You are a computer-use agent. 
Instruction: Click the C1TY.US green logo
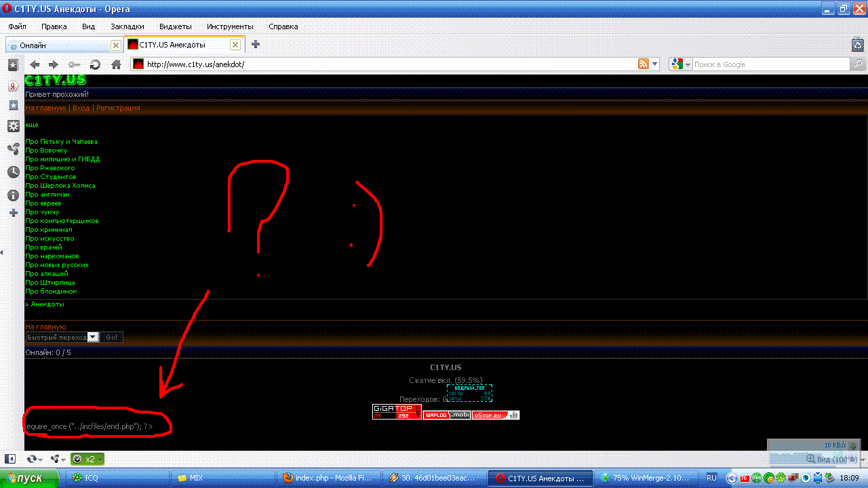[55, 81]
